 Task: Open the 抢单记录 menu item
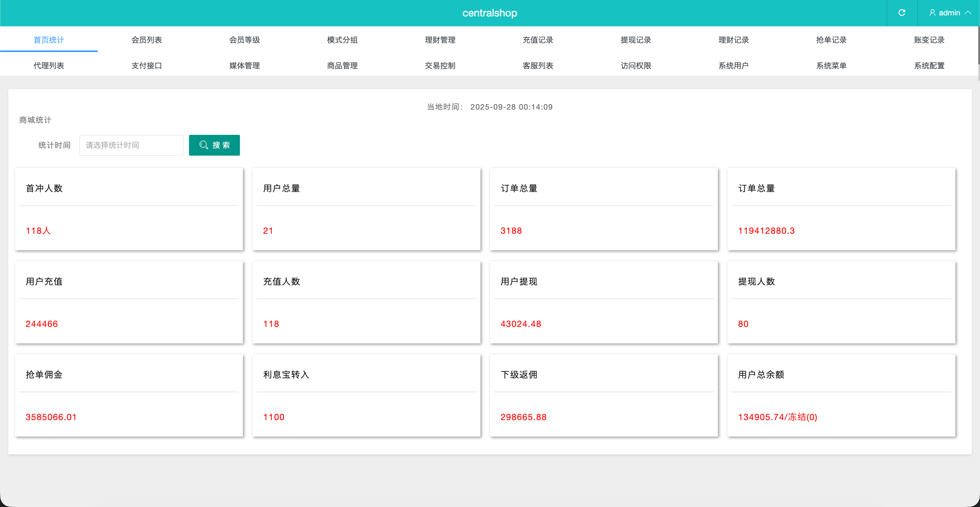pyautogui.click(x=831, y=40)
